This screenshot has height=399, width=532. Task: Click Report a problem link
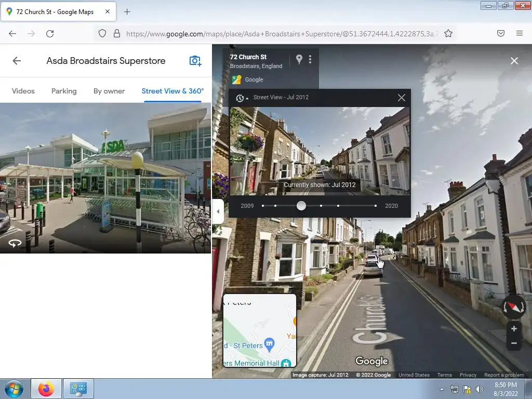504,375
